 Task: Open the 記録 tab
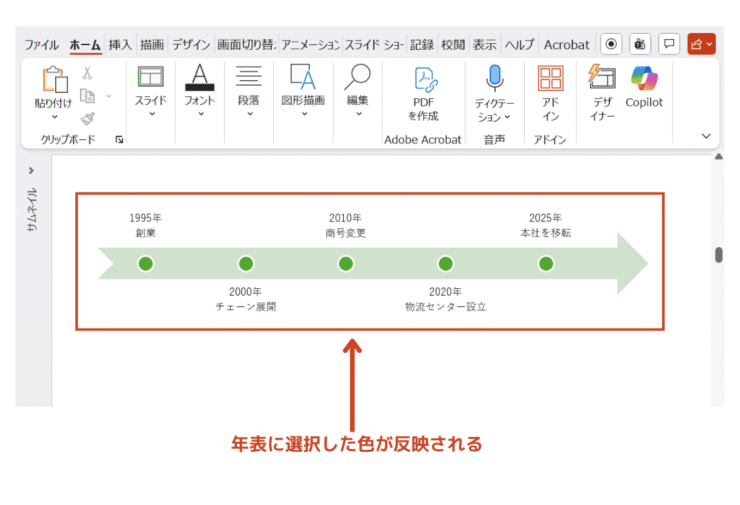pos(421,45)
